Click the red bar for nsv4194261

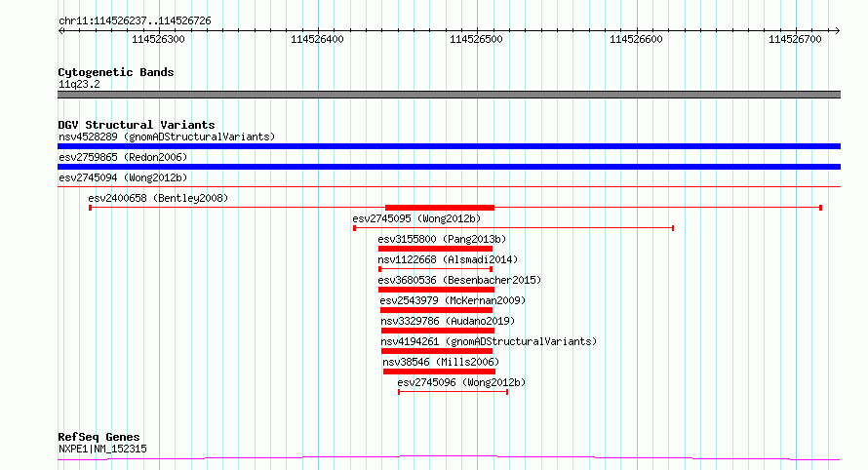[x=437, y=351]
